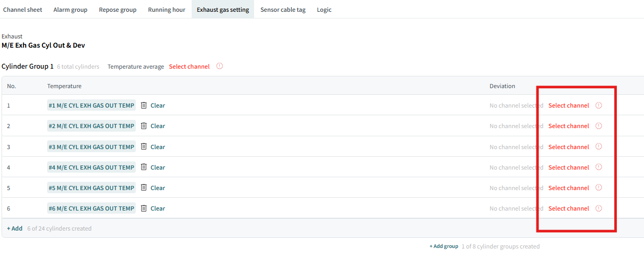The width and height of the screenshot is (644, 270).
Task: Switch to the Repose group tab
Action: click(x=118, y=10)
